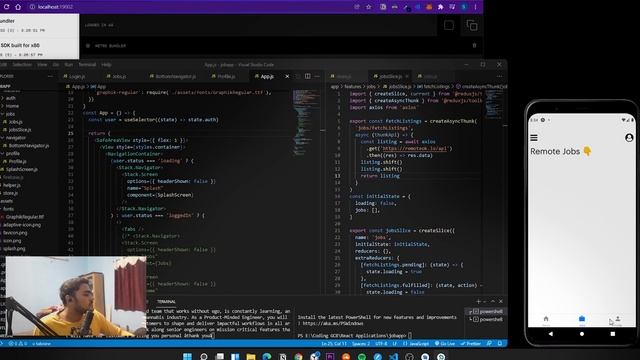Screen dimensions: 640x360
Task: Close the terminal panel
Action: tap(501, 302)
